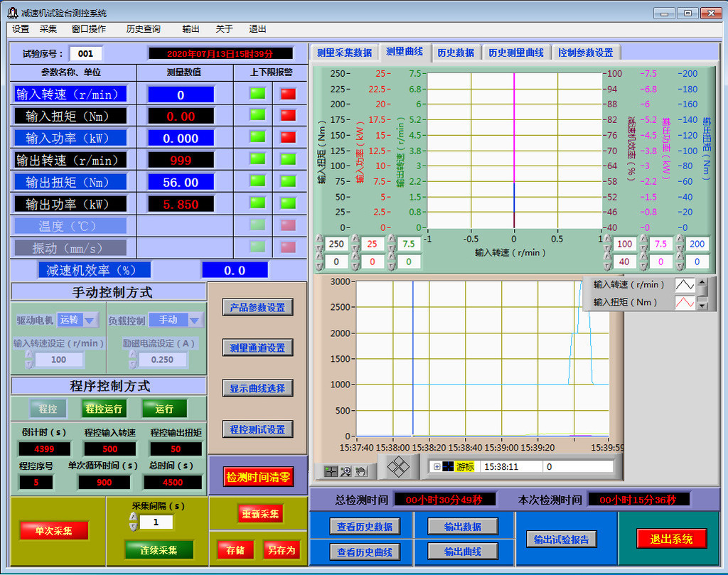
Task: Switch to the 控制参数设置 tab
Action: click(x=585, y=53)
